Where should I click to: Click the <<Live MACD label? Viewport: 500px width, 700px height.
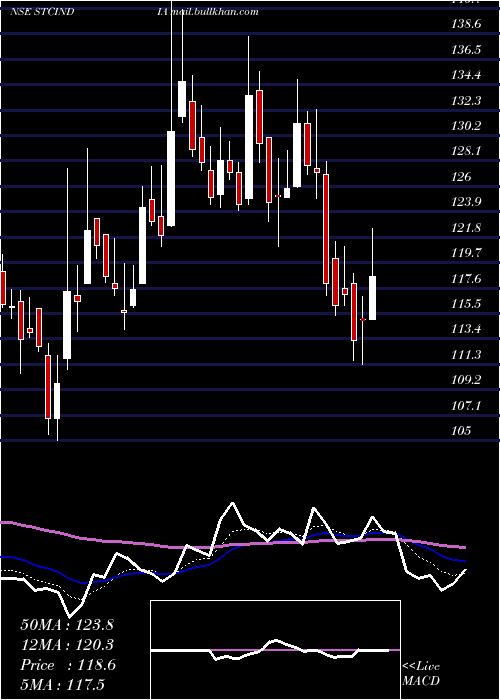(x=421, y=673)
